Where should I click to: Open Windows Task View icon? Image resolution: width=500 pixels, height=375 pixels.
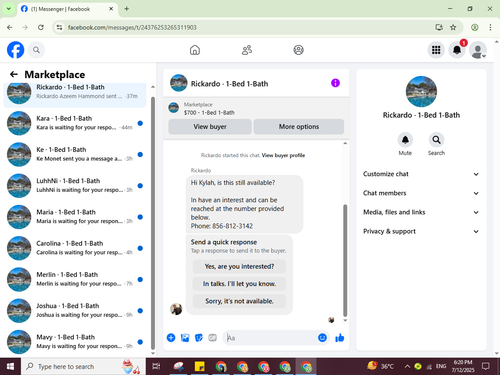tap(156, 366)
